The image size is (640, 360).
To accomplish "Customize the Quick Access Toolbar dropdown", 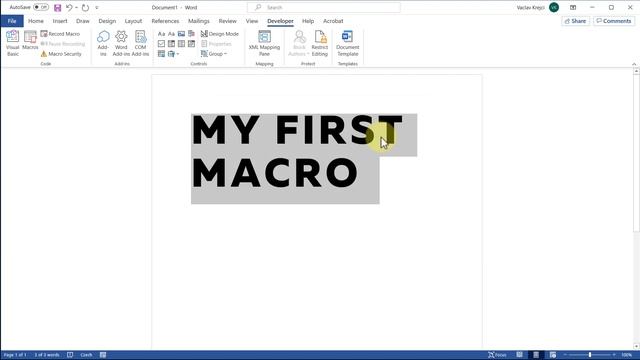I will [x=97, y=7].
